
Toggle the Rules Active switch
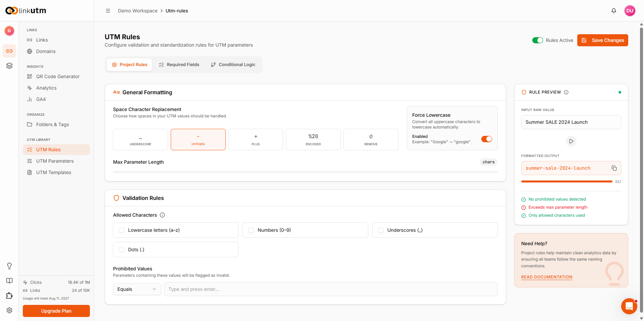(538, 40)
